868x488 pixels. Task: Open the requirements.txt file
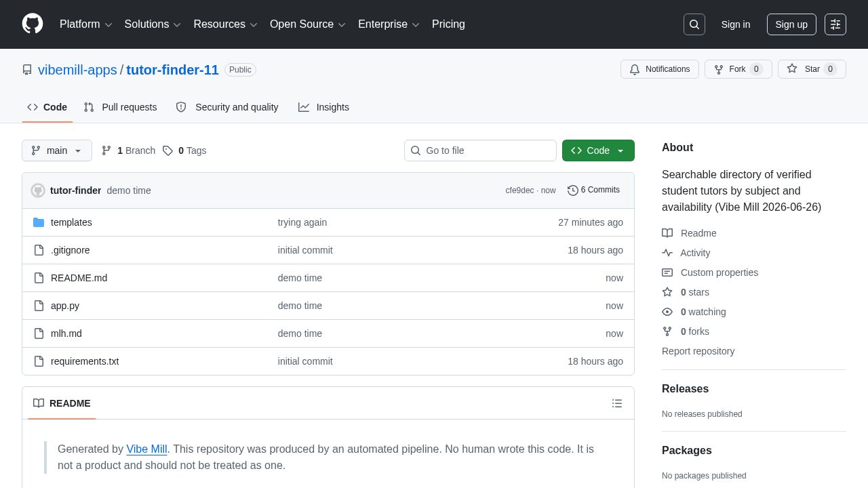85,361
